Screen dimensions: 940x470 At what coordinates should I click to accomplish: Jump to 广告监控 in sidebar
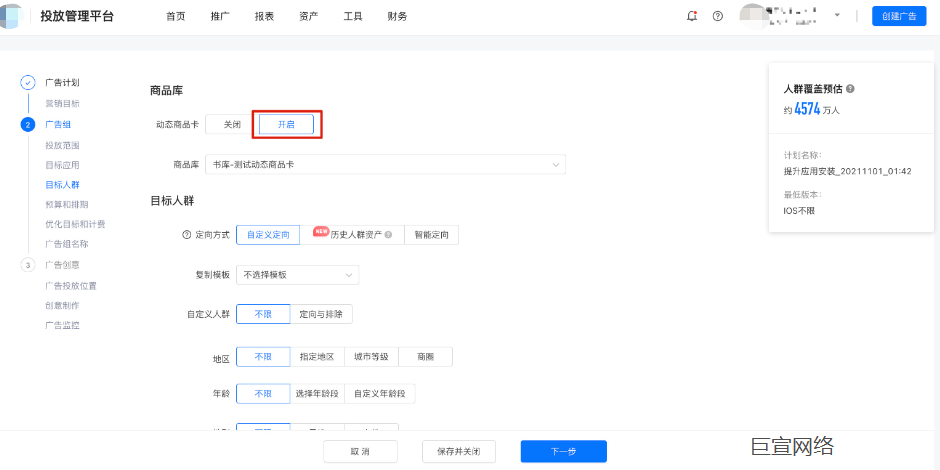(62, 326)
